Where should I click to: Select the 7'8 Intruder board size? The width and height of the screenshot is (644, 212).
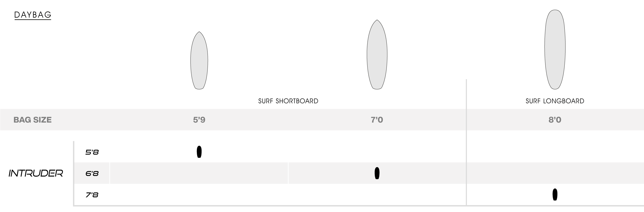tap(92, 195)
